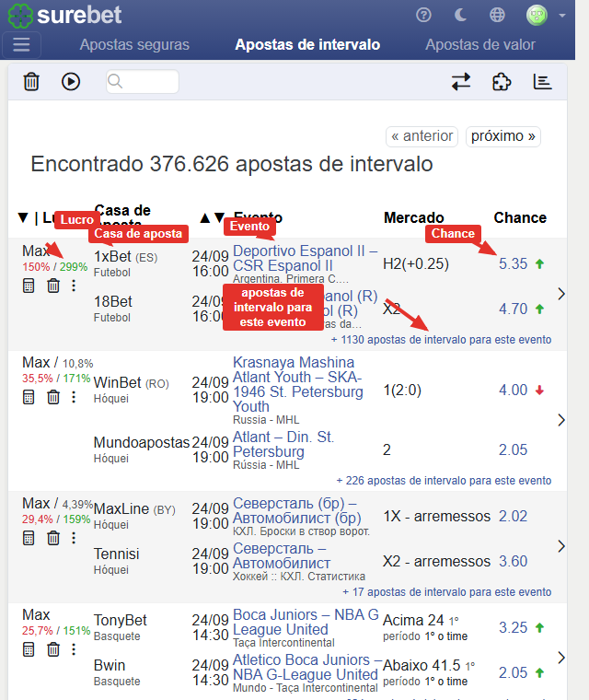589x700 pixels.
Task: Click the toolbar play button
Action: pyautogui.click(x=71, y=82)
